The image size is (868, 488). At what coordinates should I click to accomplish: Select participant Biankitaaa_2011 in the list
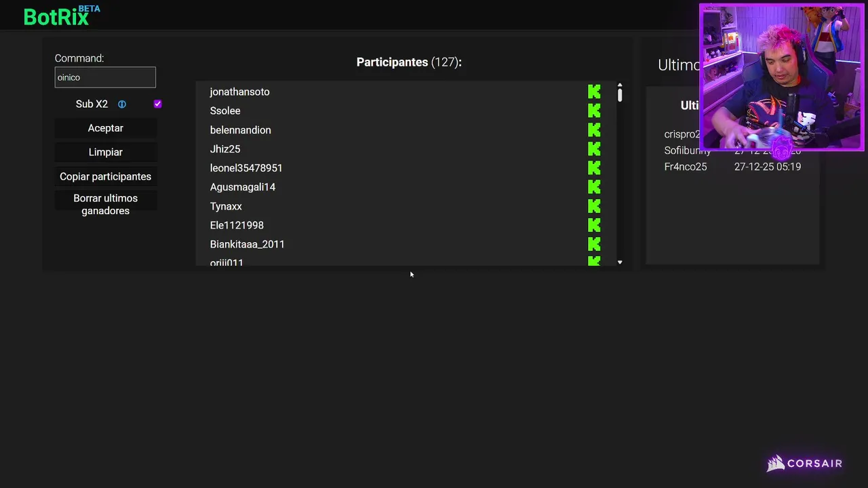247,244
